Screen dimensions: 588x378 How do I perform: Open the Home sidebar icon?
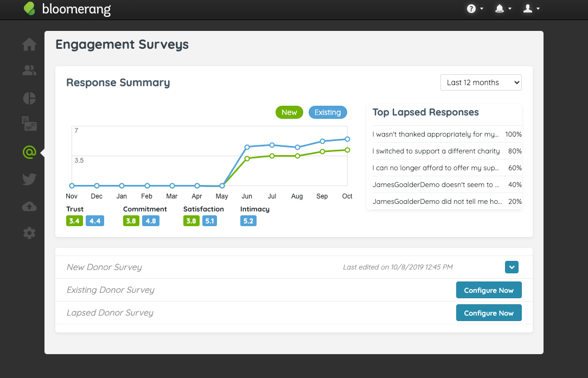click(x=29, y=44)
